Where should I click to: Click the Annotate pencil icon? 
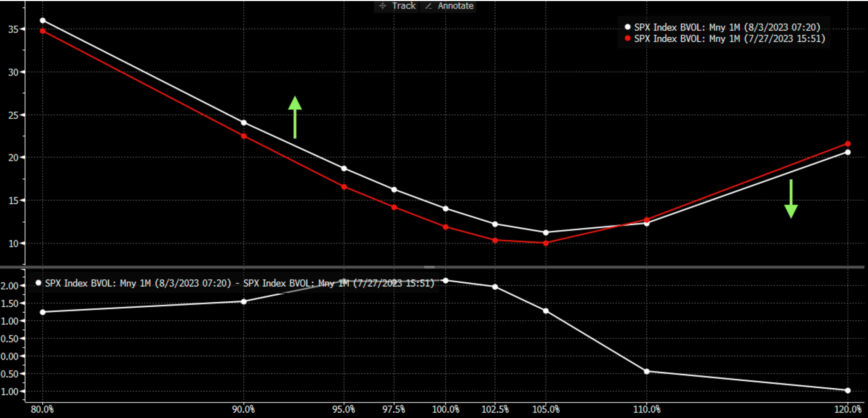[428, 6]
